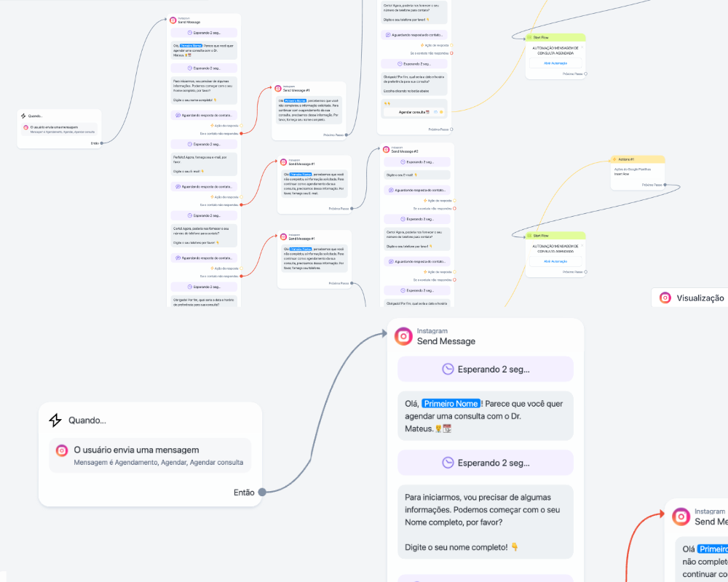Click clock icon in first large Esperando step
Image resolution: width=728 pixels, height=582 pixels.
448,369
